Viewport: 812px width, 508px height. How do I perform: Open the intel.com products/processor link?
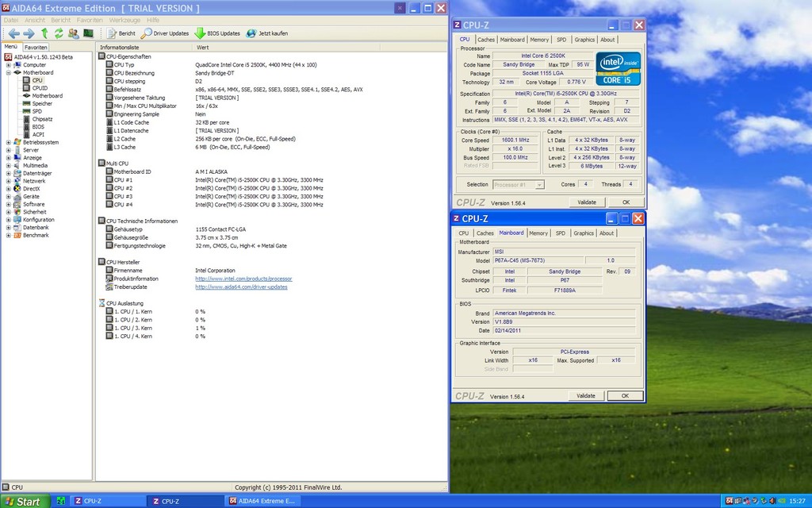(243, 279)
